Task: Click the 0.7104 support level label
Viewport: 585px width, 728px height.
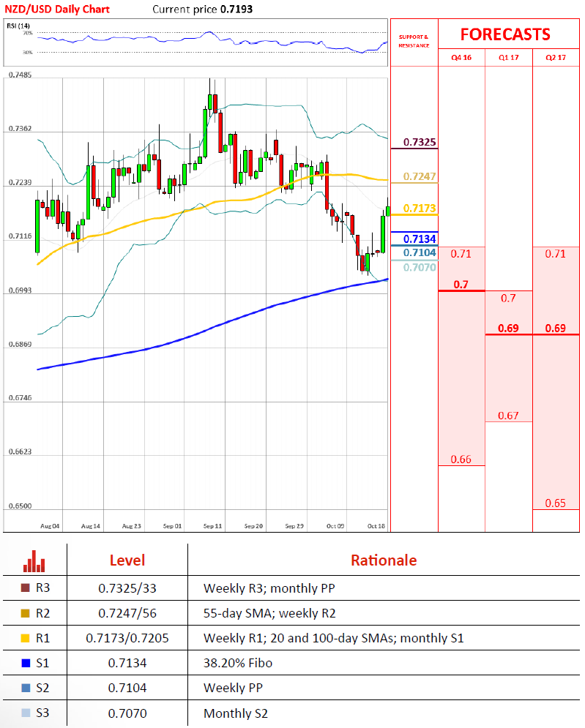Action: [x=420, y=252]
